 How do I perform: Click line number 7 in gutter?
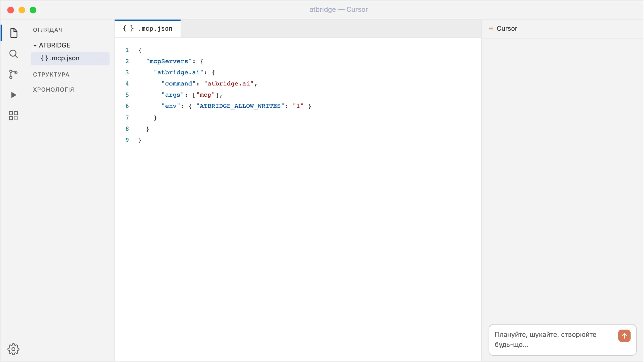tap(127, 118)
